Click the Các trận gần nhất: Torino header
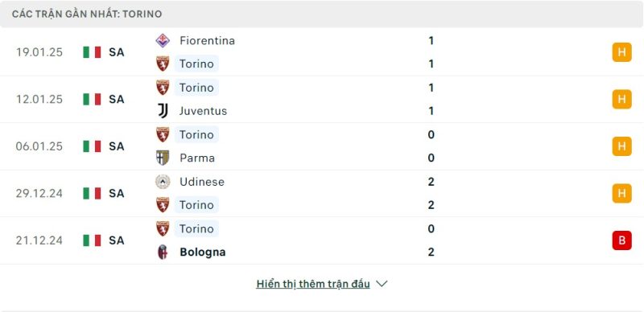Viewport: 644px width, 312px height. (87, 14)
